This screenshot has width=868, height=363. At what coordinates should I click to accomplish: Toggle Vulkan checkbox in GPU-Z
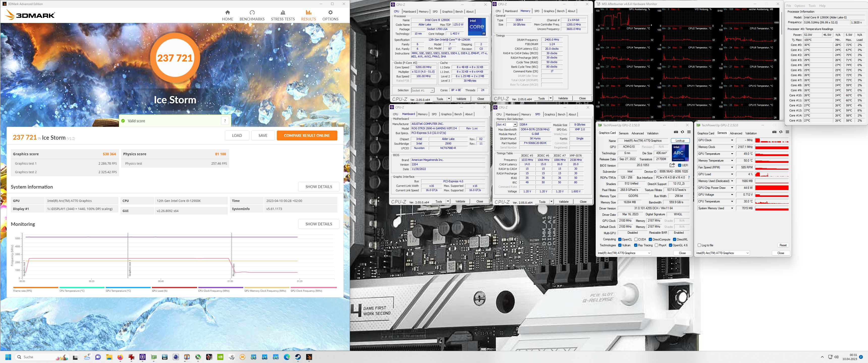[620, 245]
